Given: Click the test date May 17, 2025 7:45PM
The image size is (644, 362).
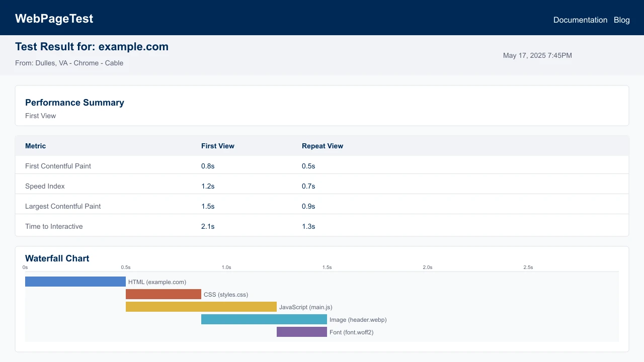Looking at the screenshot, I should (x=537, y=55).
